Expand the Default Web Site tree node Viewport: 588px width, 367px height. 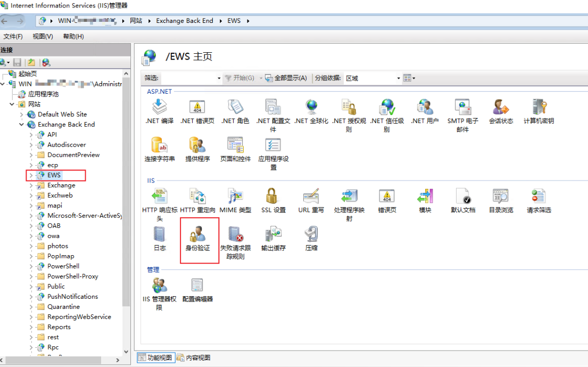coord(22,115)
